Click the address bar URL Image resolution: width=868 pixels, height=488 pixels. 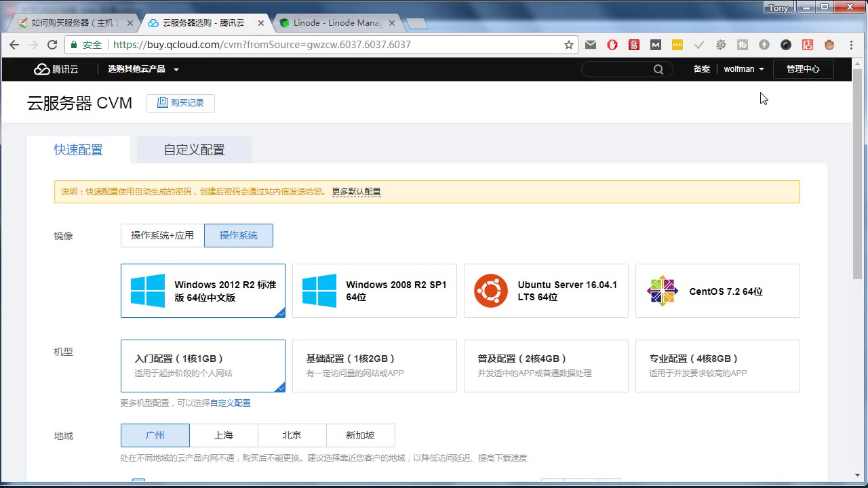[x=262, y=45]
